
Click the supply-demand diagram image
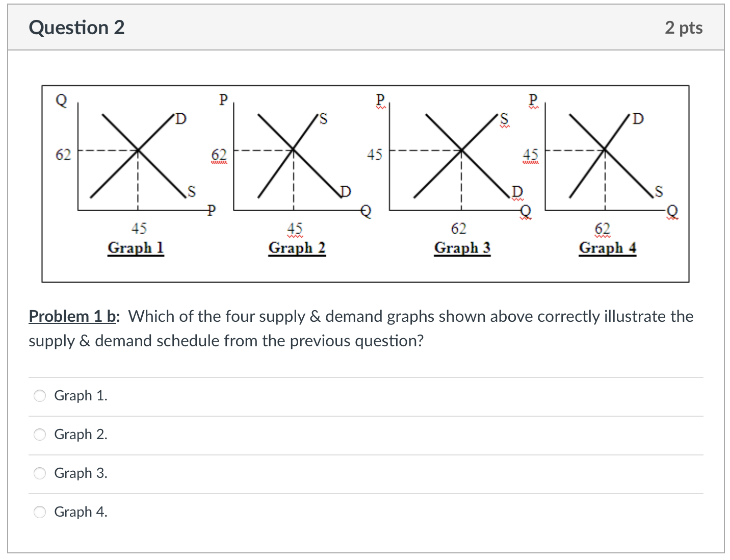pyautogui.click(x=365, y=184)
